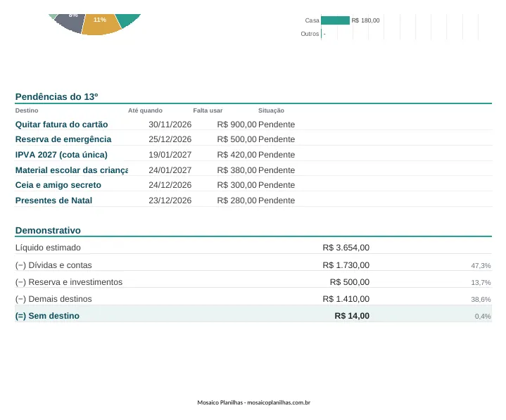Select the R$ 180,00 bar label

[x=366, y=20]
